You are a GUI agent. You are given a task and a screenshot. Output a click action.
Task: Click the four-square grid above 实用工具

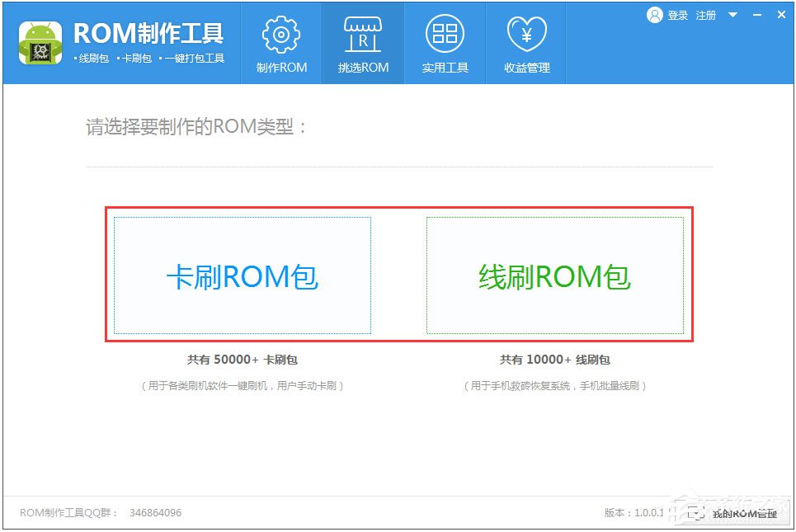pyautogui.click(x=445, y=33)
